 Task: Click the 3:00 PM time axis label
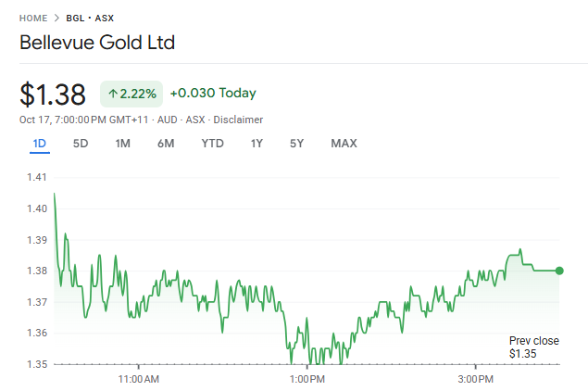(475, 379)
